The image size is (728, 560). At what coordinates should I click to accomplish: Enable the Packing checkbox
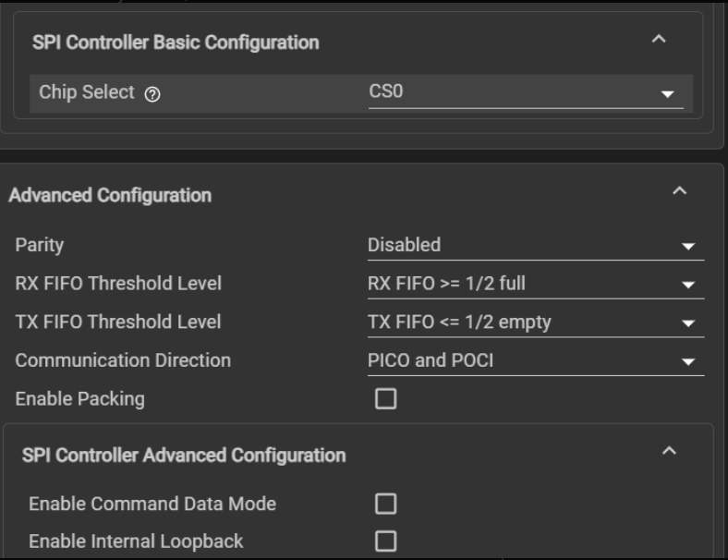click(385, 399)
